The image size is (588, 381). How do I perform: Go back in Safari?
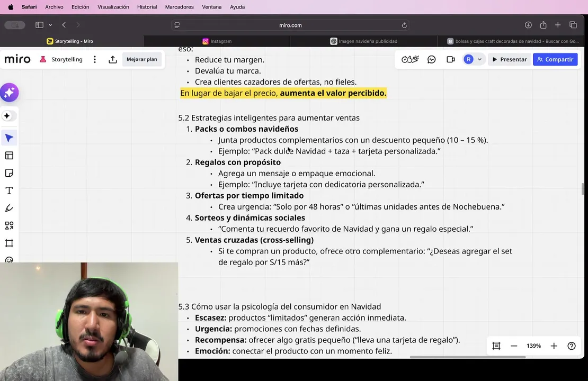(64, 25)
